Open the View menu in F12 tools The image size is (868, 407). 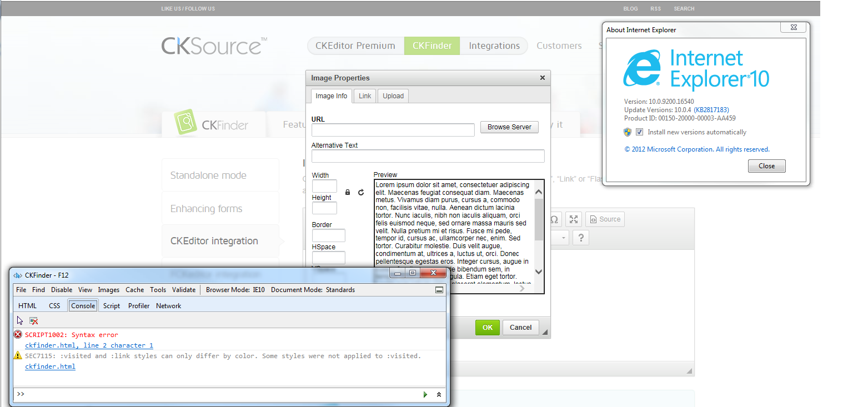pyautogui.click(x=85, y=290)
